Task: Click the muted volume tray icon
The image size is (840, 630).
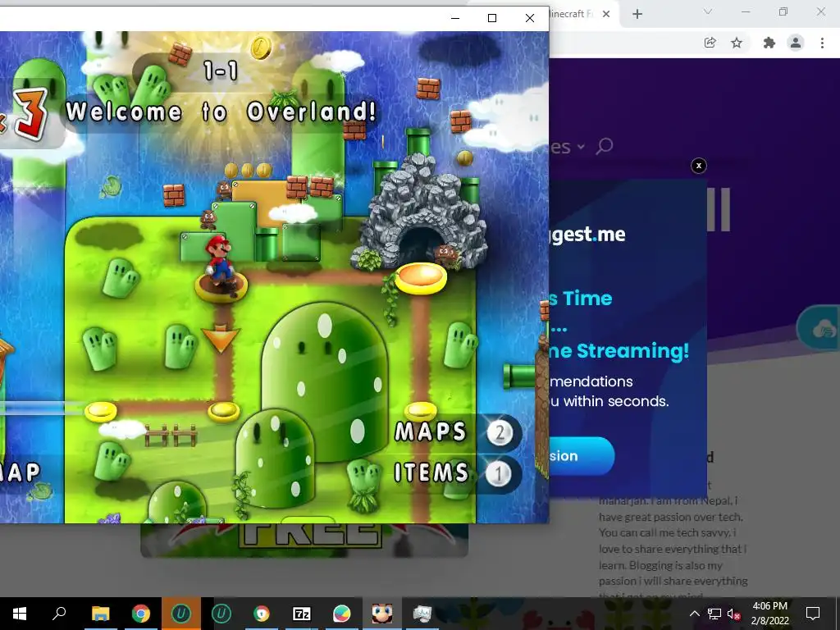Action: [734, 614]
